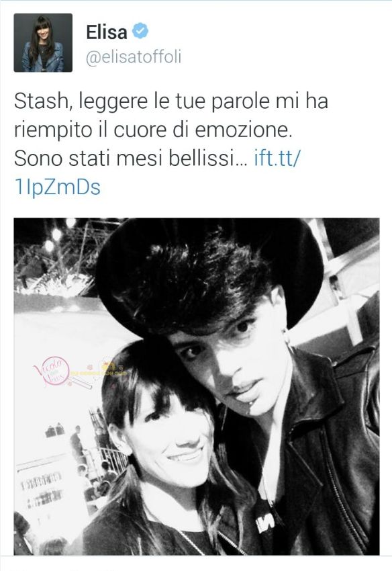Viewport: 392px width, 571px height.
Task: Click the 1IpZmDs link continuation
Action: pos(58,188)
